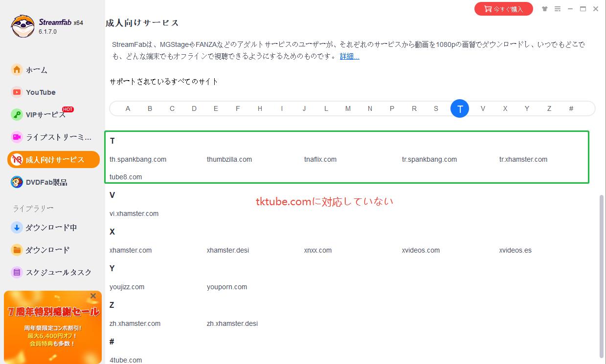Open the YouTube sidebar icon

[17, 92]
